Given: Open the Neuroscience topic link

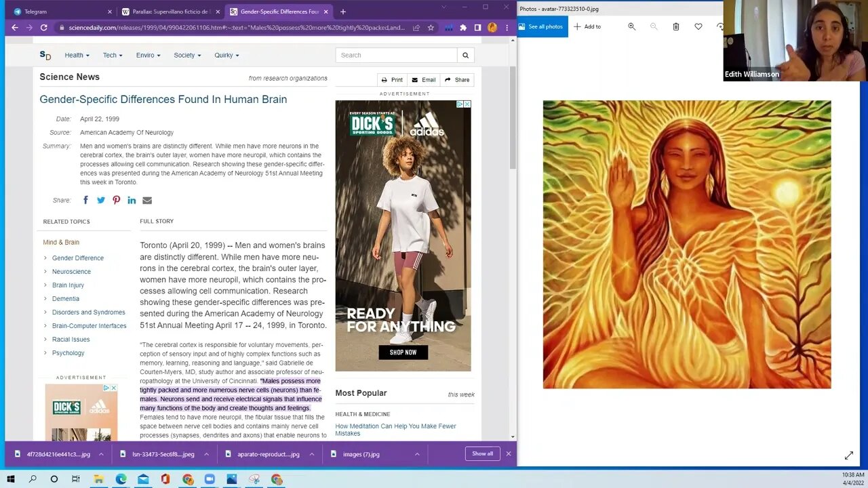Looking at the screenshot, I should click(71, 272).
